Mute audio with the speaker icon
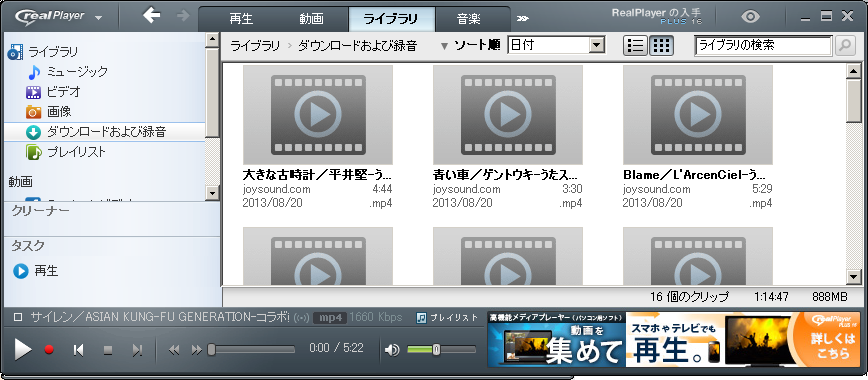This screenshot has height=380, width=868. (392, 350)
